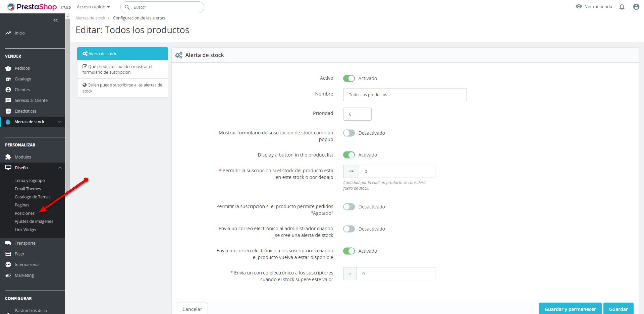Click the Nombre input field
644x314 pixels.
pos(405,95)
